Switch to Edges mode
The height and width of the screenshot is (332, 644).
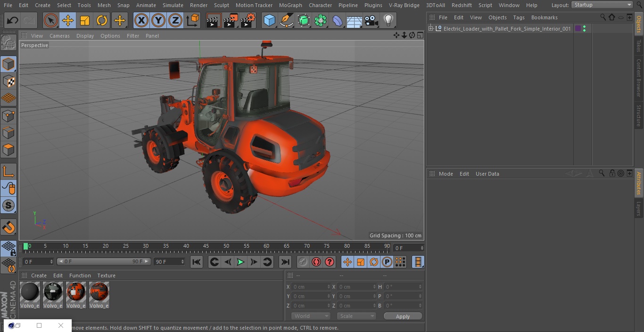click(x=8, y=133)
